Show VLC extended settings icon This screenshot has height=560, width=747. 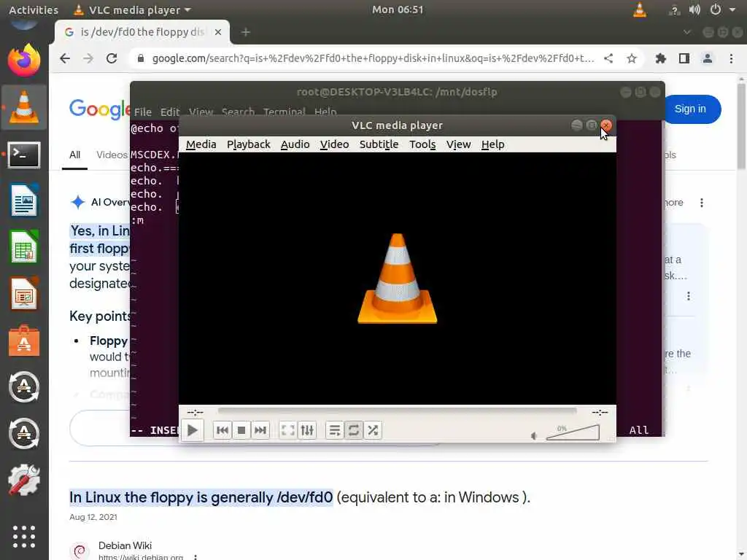[x=307, y=430]
